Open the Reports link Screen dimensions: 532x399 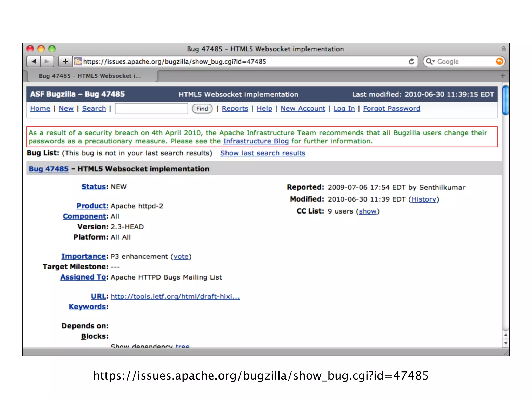point(235,109)
